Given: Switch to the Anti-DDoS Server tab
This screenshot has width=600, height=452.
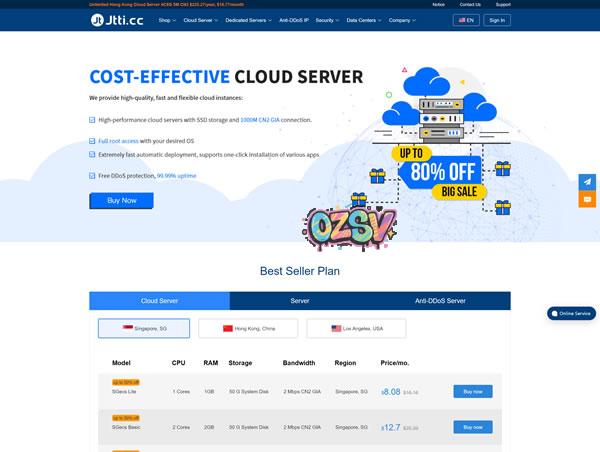Looking at the screenshot, I should [x=440, y=300].
